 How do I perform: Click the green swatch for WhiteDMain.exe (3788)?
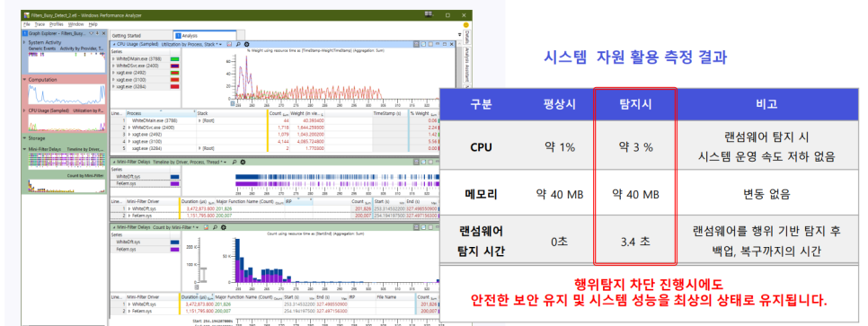(x=174, y=58)
